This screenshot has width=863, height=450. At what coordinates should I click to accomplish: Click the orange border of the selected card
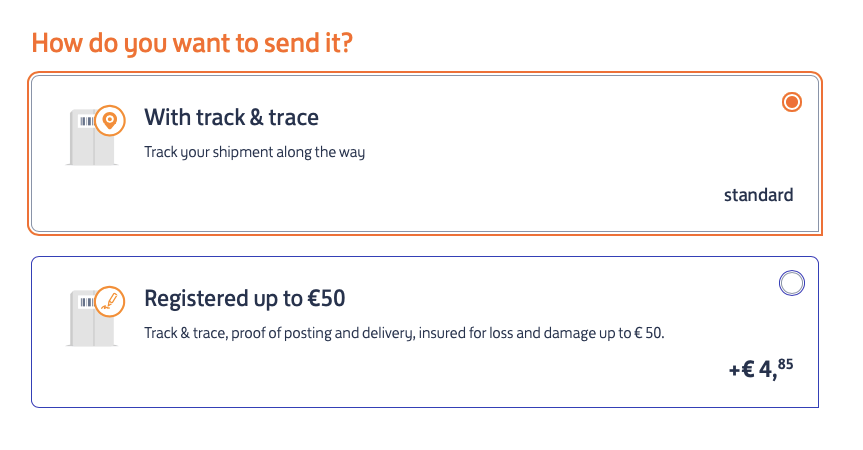(425, 76)
